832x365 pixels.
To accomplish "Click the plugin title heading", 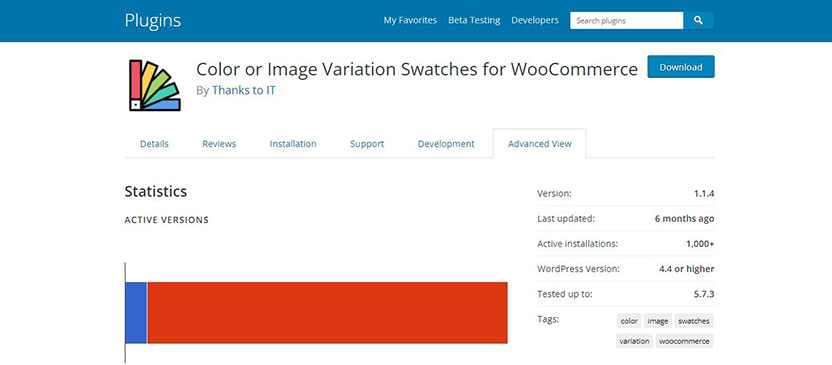I will 417,69.
